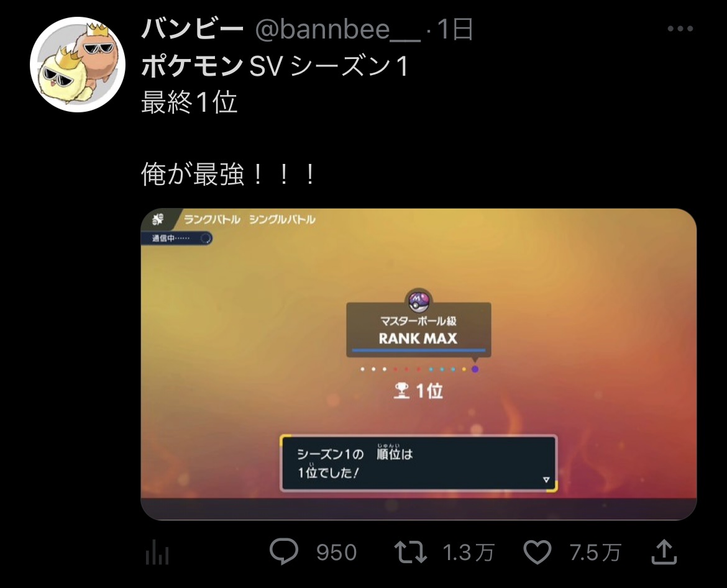
Task: View tweet analytics bar chart icon
Action: pyautogui.click(x=157, y=554)
